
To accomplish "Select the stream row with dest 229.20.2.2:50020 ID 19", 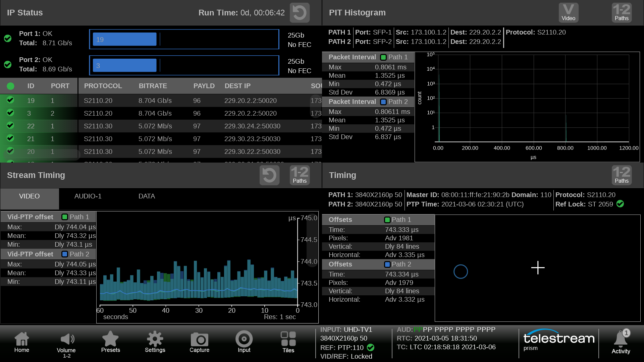I will 161,101.
